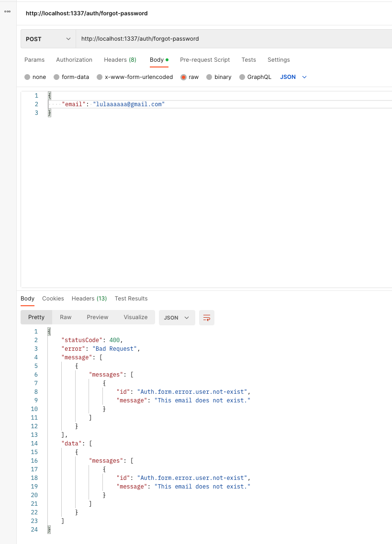This screenshot has height=544, width=392.
Task: Click the "statusCode" key in response
Action: tap(82, 340)
